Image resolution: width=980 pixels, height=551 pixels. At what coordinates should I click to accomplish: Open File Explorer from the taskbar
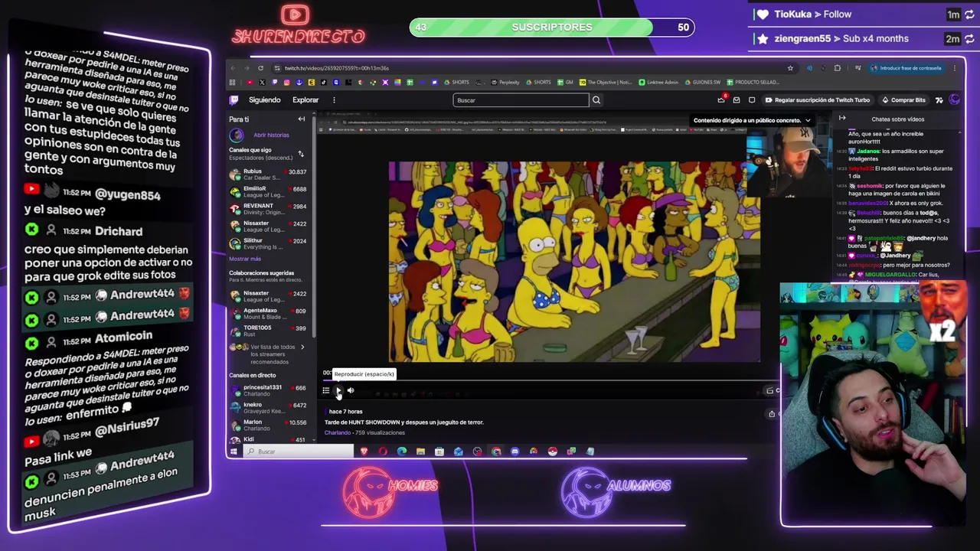click(x=420, y=452)
